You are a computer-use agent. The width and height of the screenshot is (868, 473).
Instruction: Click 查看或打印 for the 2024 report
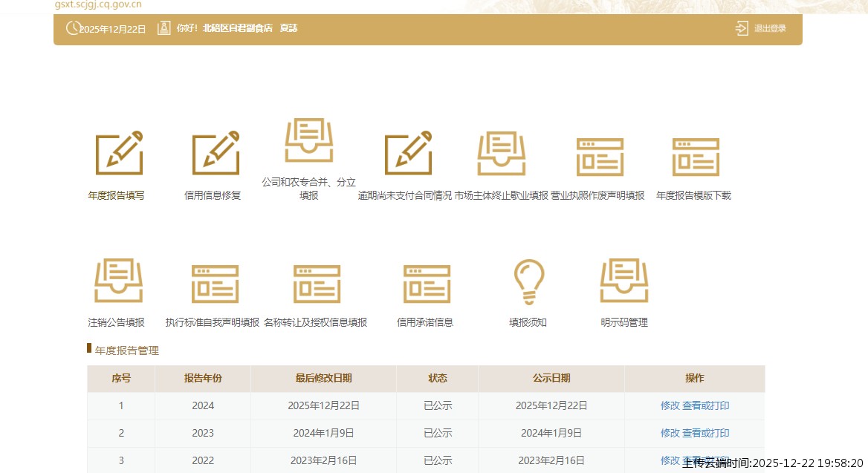coord(706,405)
